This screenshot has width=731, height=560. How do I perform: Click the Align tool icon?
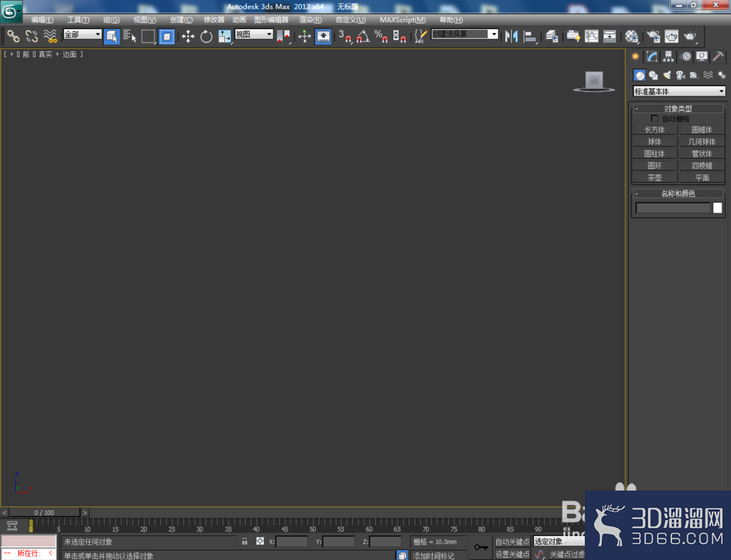pyautogui.click(x=529, y=36)
